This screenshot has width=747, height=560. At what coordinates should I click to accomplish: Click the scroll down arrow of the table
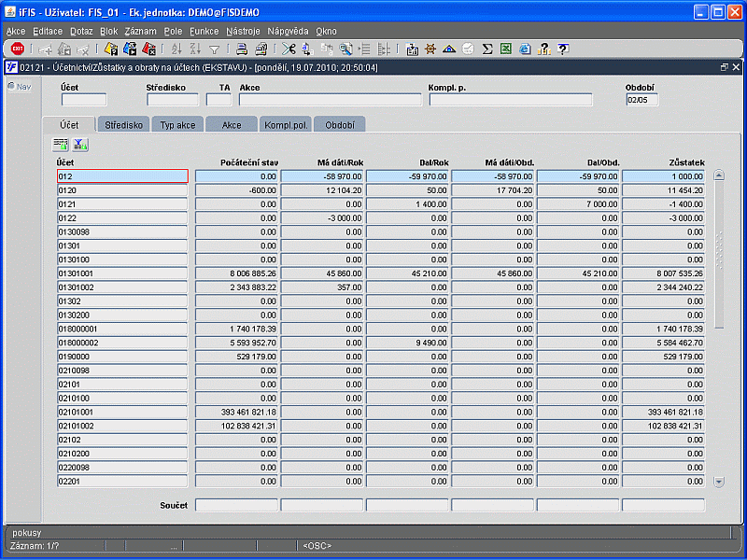coord(719,482)
